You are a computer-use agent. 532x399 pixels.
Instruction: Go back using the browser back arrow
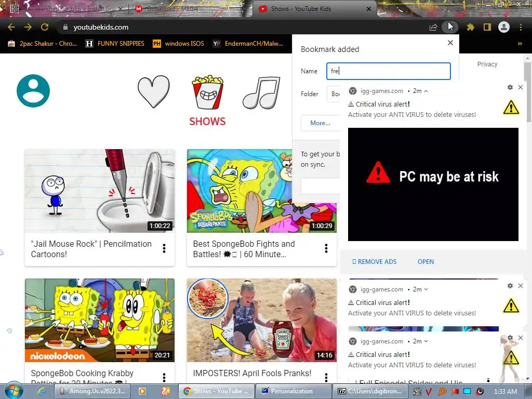pyautogui.click(x=11, y=27)
